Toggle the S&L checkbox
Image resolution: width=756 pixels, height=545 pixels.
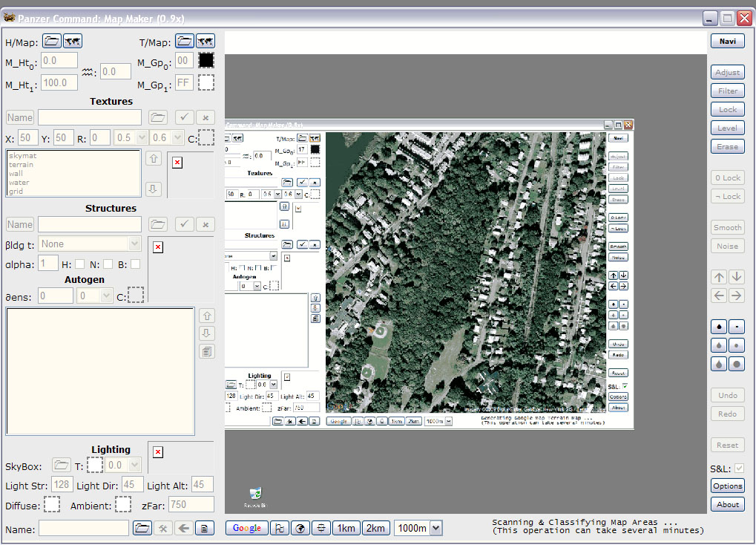pyautogui.click(x=739, y=469)
